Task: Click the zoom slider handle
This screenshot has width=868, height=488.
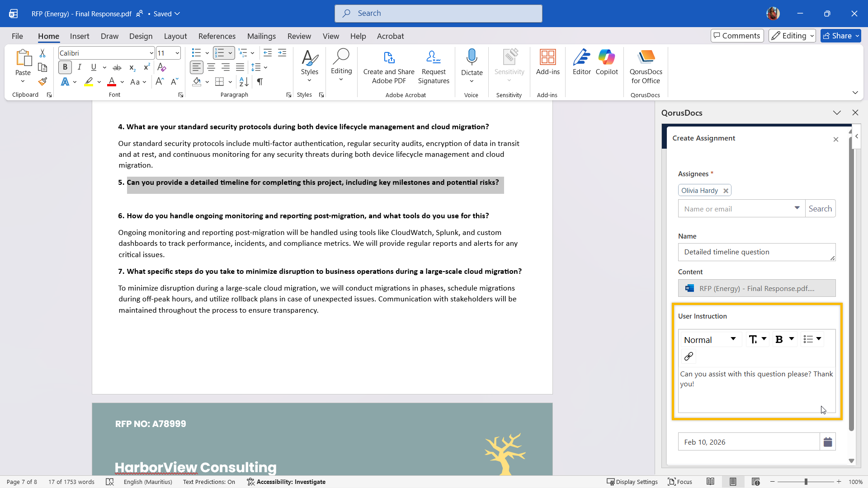Action: point(806,482)
